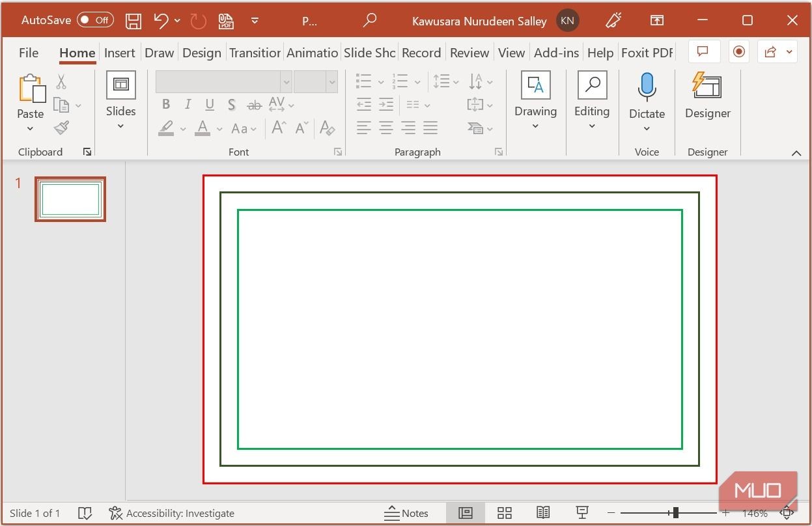Click the highlight color swatch
The height and width of the screenshot is (526, 812).
(x=166, y=128)
